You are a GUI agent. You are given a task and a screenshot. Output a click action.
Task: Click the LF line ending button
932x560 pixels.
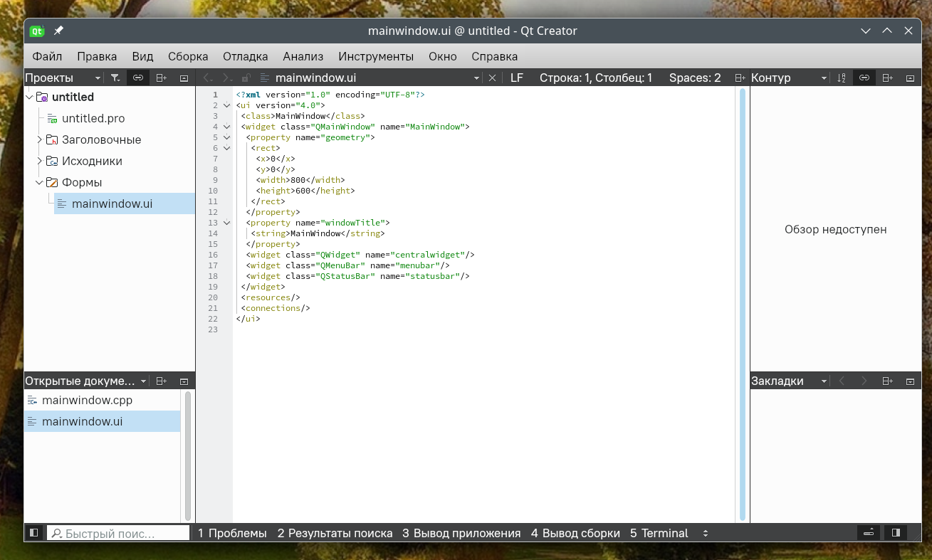coord(516,78)
